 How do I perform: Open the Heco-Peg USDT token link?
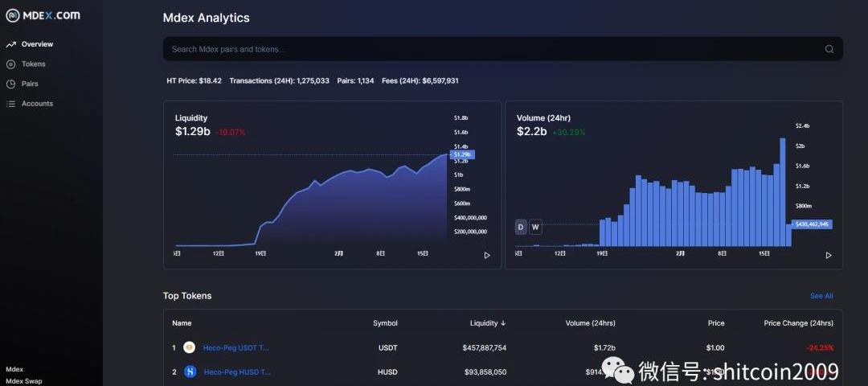(236, 347)
